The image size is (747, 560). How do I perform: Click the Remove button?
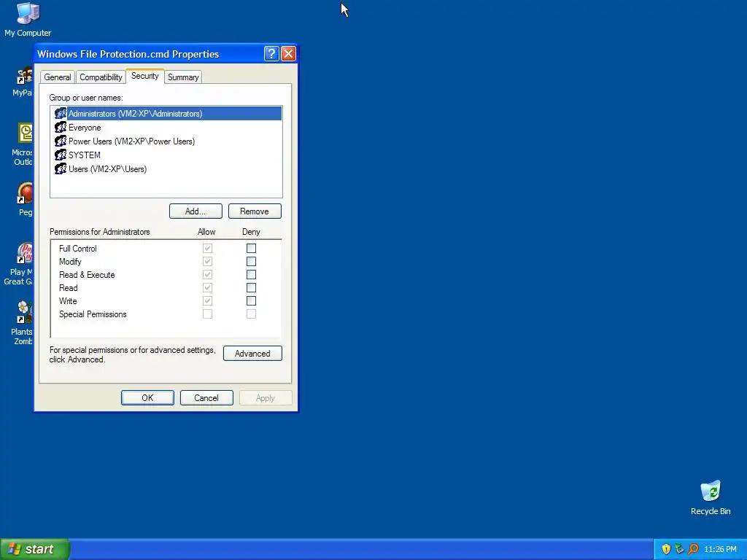point(255,211)
